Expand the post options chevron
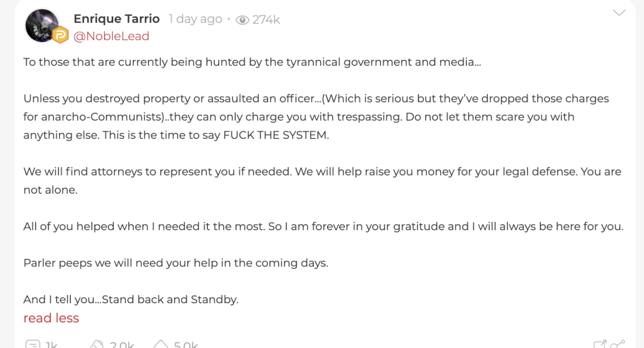 point(619,13)
